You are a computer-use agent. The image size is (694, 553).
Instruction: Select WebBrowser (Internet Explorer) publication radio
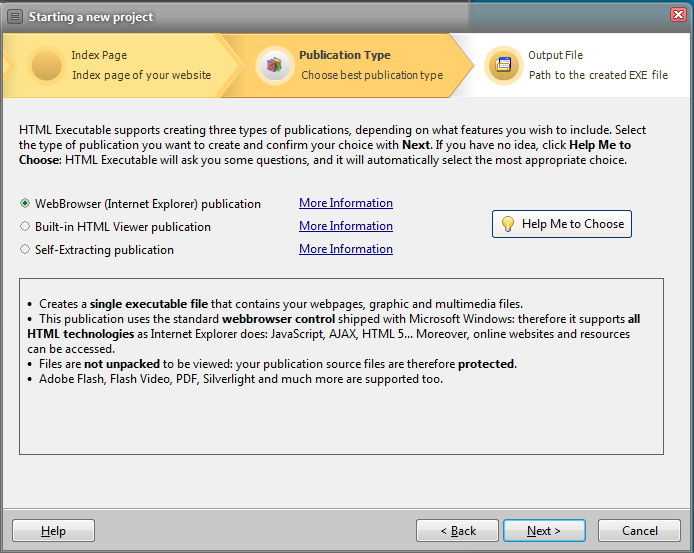[x=25, y=203]
